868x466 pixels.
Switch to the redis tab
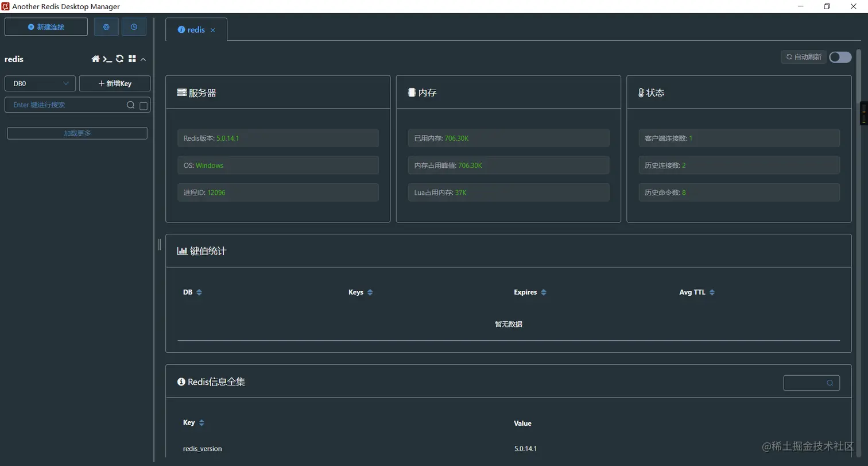click(x=196, y=30)
